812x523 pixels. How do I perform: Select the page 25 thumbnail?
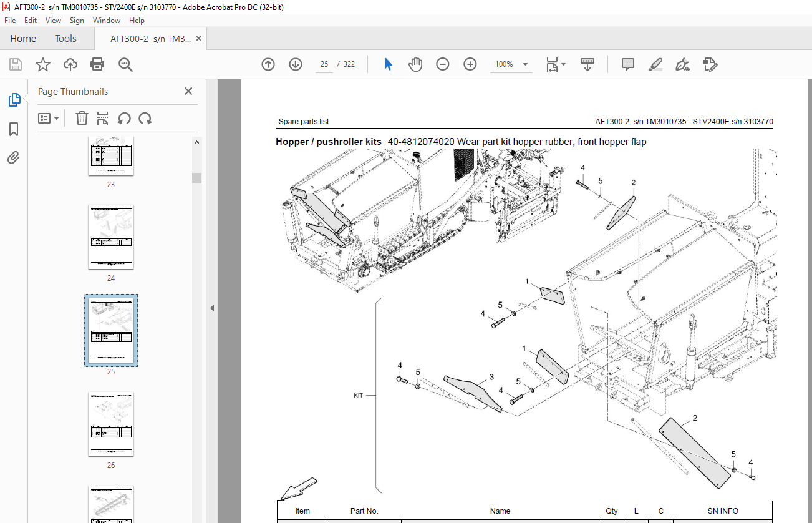coord(111,330)
